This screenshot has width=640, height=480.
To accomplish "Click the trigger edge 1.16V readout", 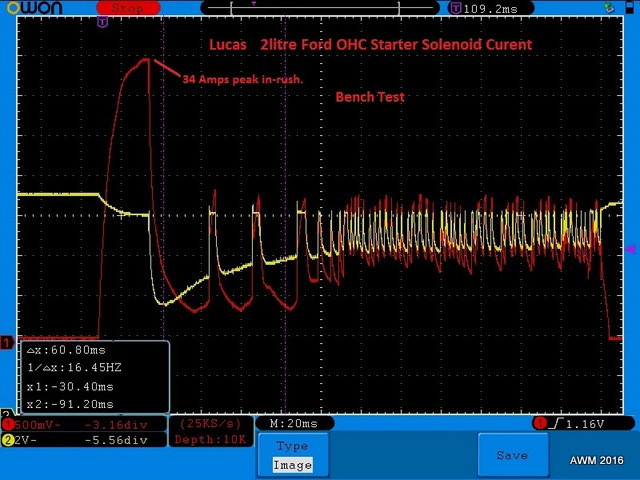I will point(584,424).
